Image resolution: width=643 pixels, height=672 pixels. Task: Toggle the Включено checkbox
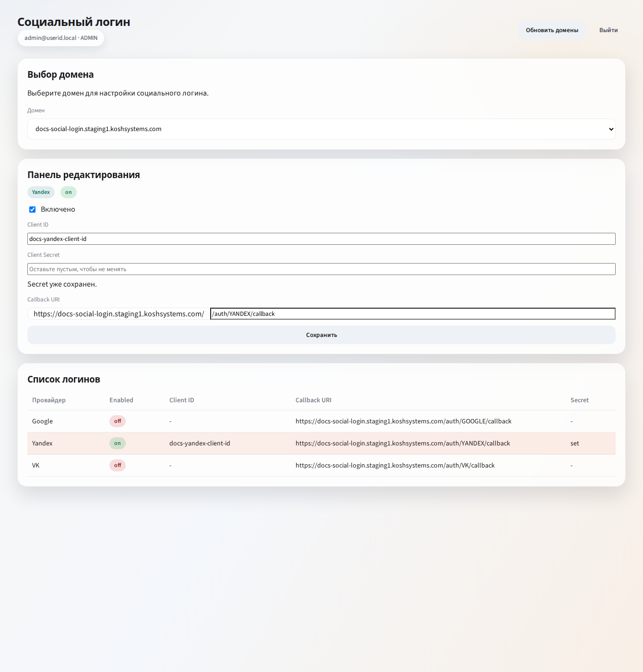pos(33,209)
